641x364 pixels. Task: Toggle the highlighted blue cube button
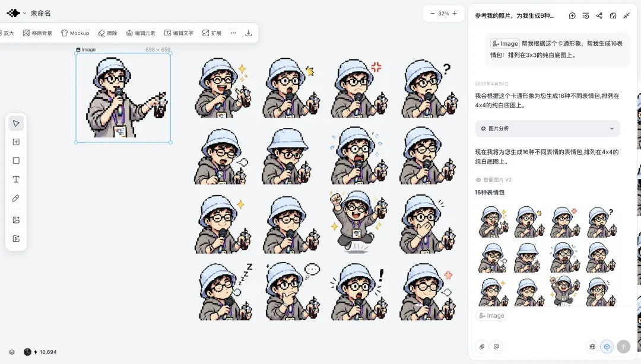pos(607,347)
